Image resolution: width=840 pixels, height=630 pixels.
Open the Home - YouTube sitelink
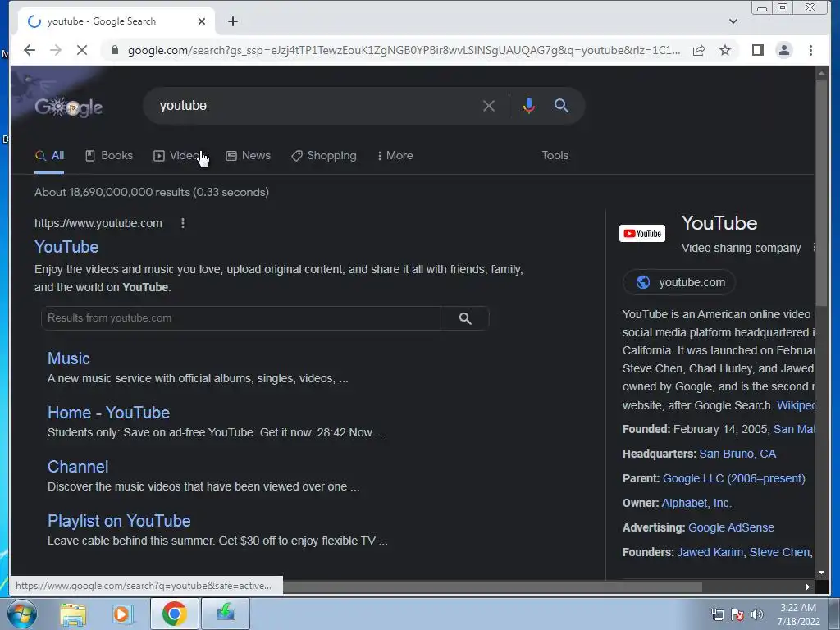pos(109,413)
